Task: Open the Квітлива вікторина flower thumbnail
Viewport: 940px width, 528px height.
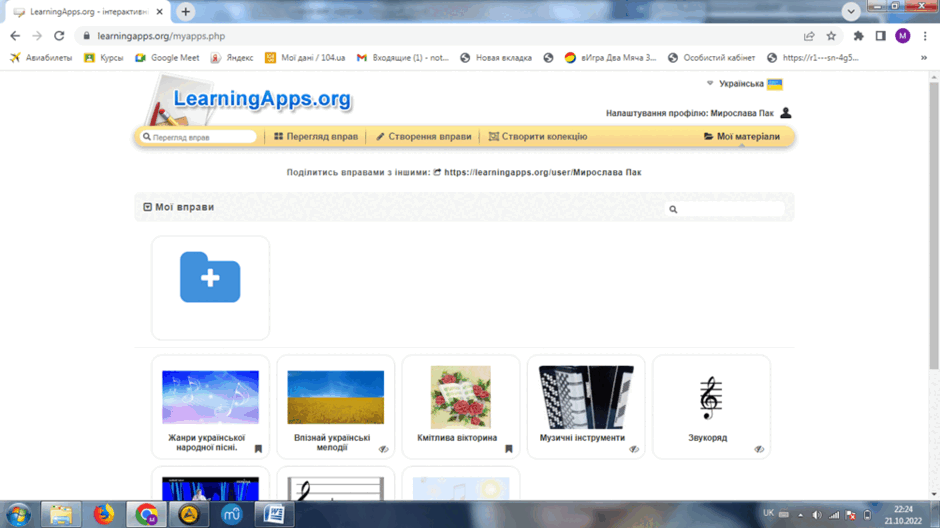Action: pyautogui.click(x=460, y=397)
